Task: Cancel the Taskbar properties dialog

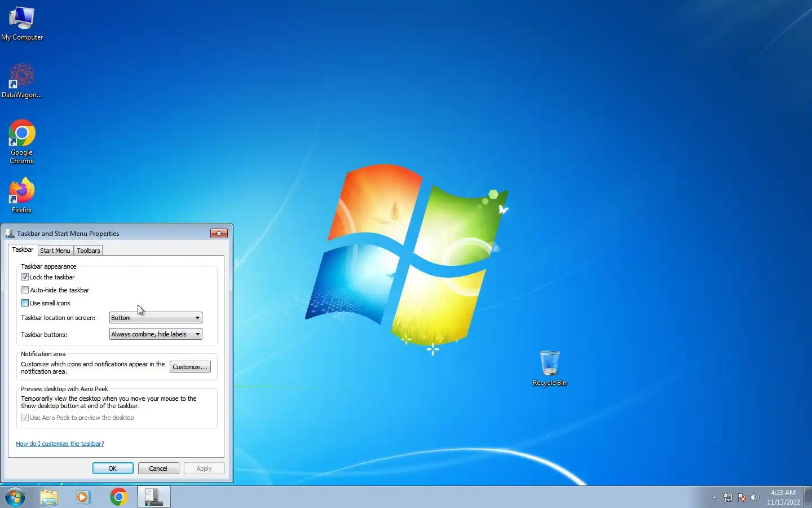Action: pyautogui.click(x=158, y=468)
